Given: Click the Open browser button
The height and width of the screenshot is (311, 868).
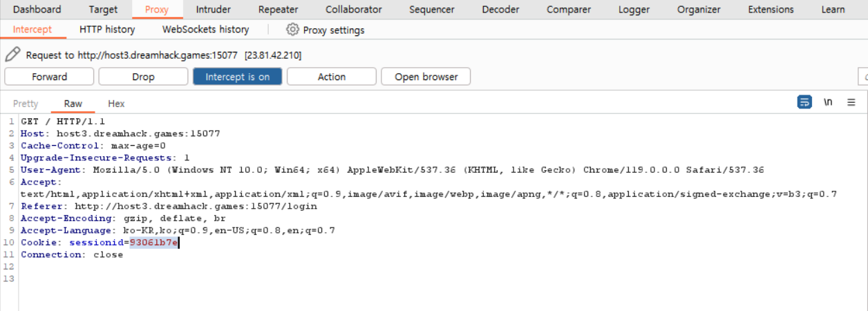Looking at the screenshot, I should tap(426, 77).
